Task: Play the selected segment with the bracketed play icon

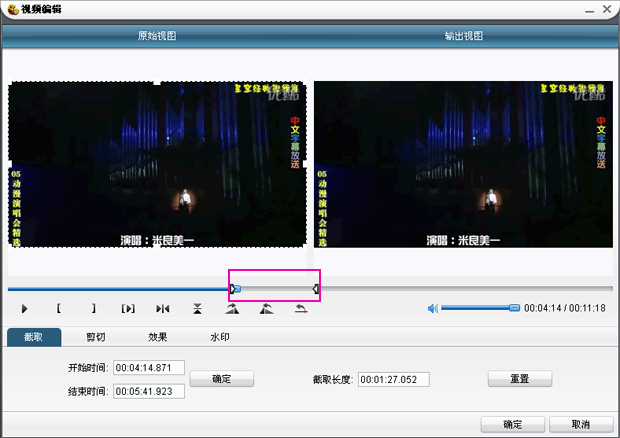Action: click(x=128, y=309)
